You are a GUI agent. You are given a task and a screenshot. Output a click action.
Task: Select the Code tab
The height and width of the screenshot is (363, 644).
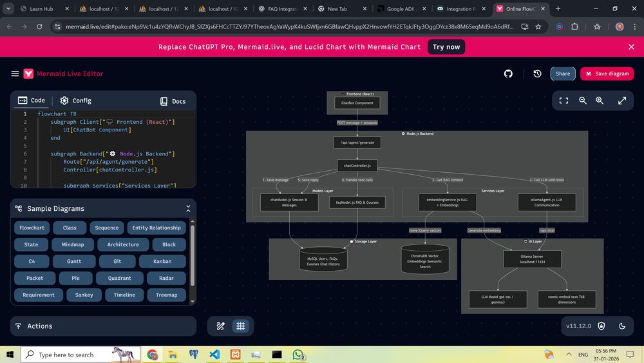coord(32,101)
